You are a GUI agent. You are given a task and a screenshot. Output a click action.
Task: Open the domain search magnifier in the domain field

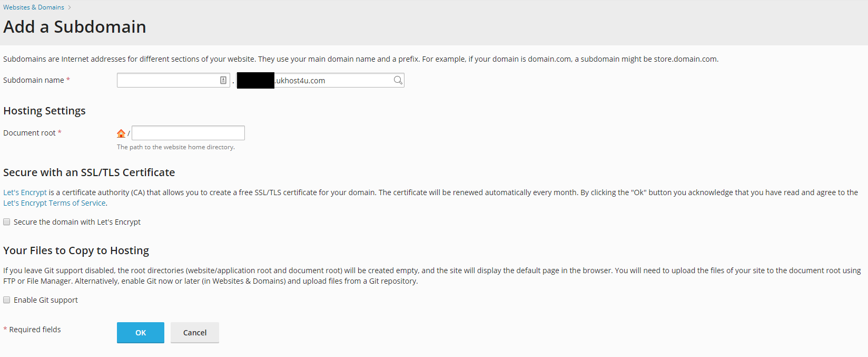point(398,80)
